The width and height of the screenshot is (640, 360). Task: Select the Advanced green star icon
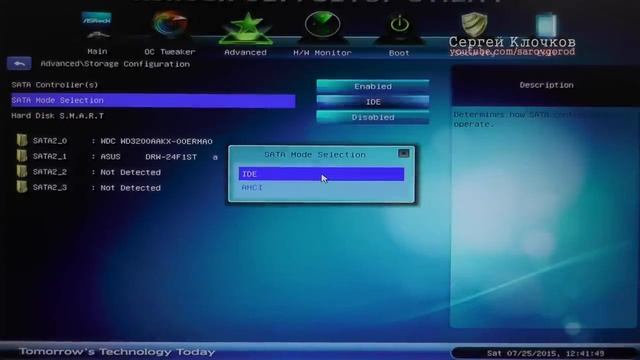tap(246, 28)
